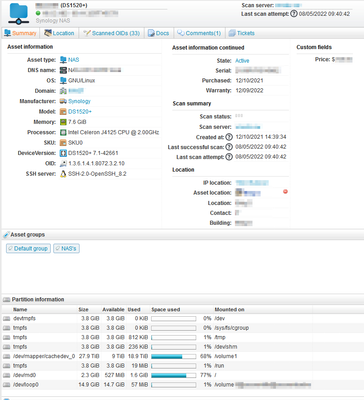The image size is (364, 400).
Task: Click the 14.9 GiB size of /dev/loop0
Action: coord(89,385)
